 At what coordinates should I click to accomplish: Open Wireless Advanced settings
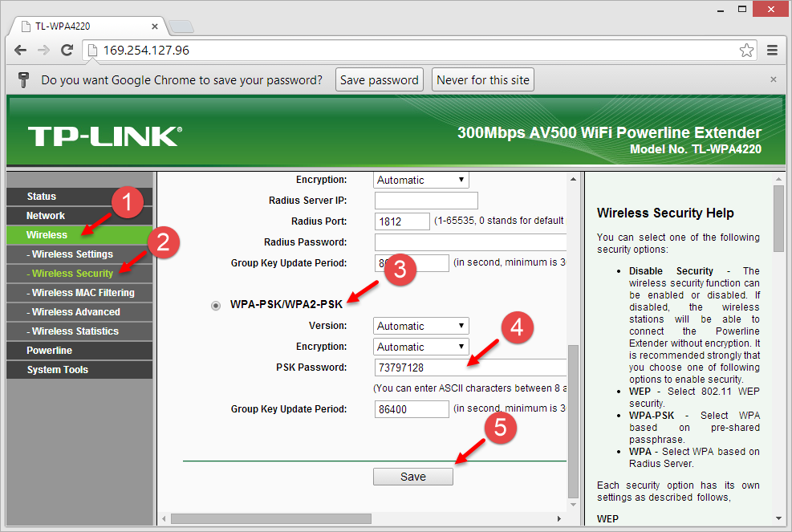click(79, 311)
